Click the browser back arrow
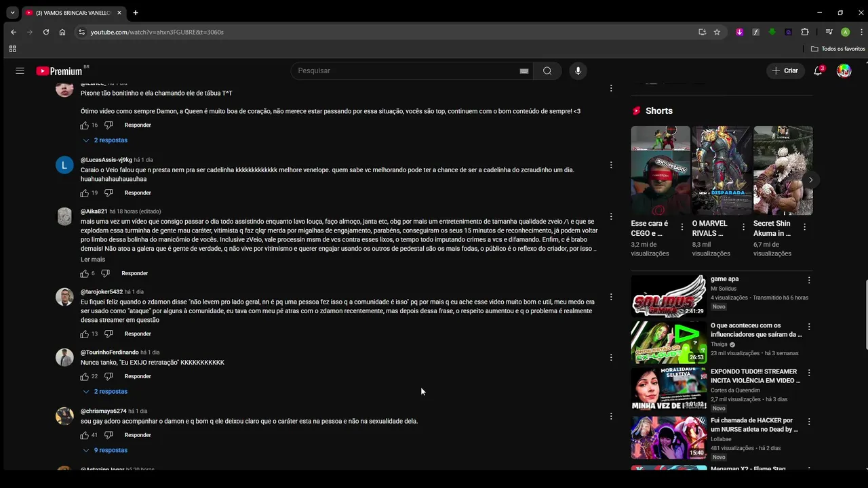 click(x=14, y=32)
